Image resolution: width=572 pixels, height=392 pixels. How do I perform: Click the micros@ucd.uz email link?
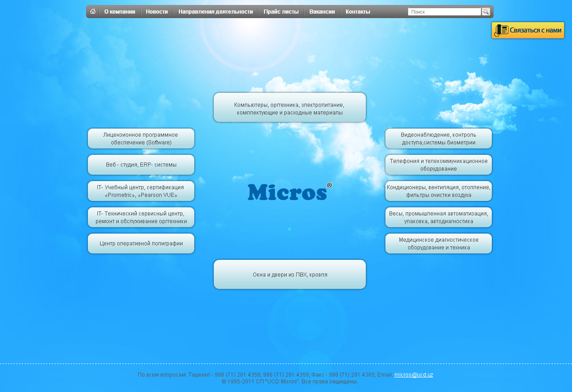coord(414,375)
